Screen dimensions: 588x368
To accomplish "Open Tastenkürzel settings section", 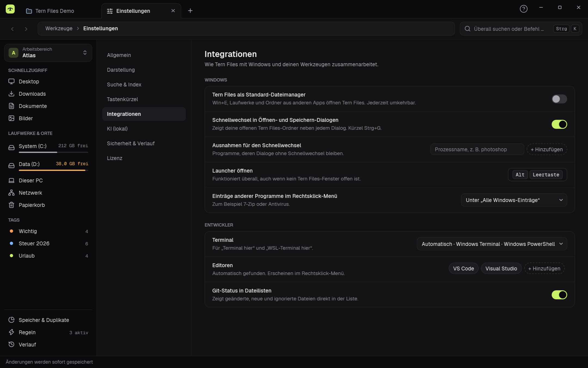I will click(x=144, y=99).
